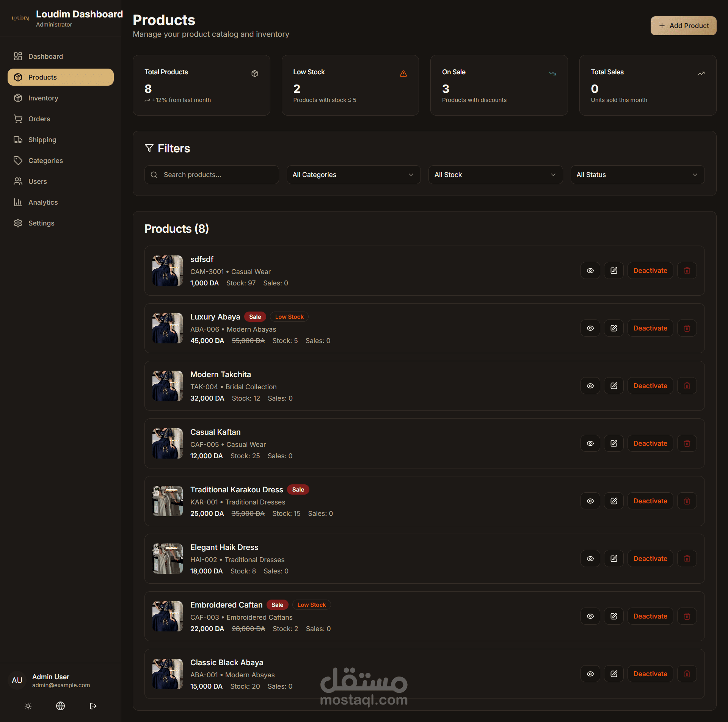The width and height of the screenshot is (728, 722).
Task: Show Embroidered Caftan details via eye icon
Action: (x=590, y=616)
